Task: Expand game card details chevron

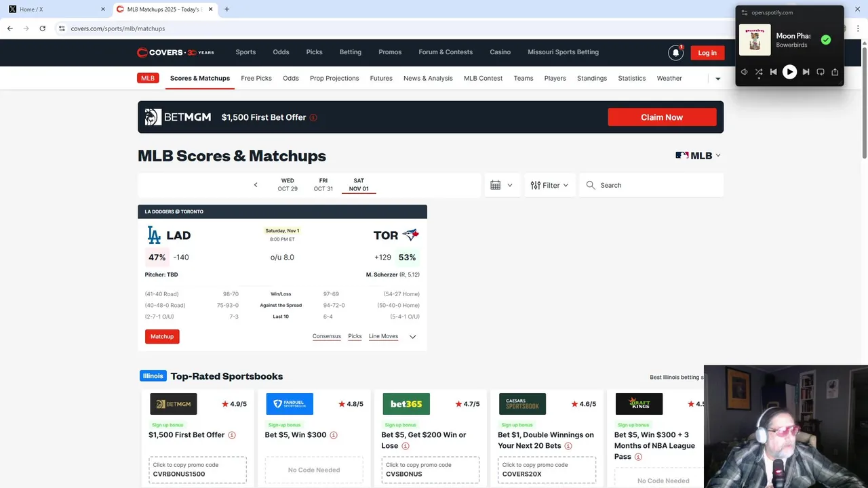Action: (412, 337)
